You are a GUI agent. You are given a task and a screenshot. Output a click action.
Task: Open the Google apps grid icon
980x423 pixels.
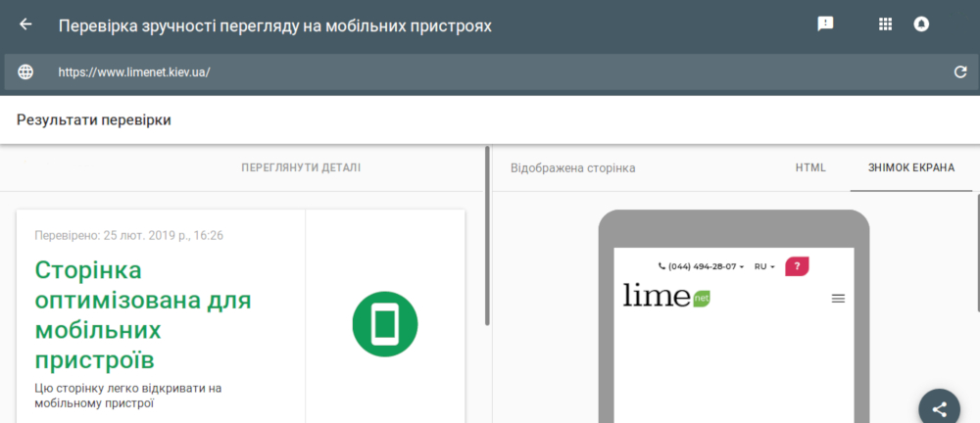pyautogui.click(x=885, y=24)
